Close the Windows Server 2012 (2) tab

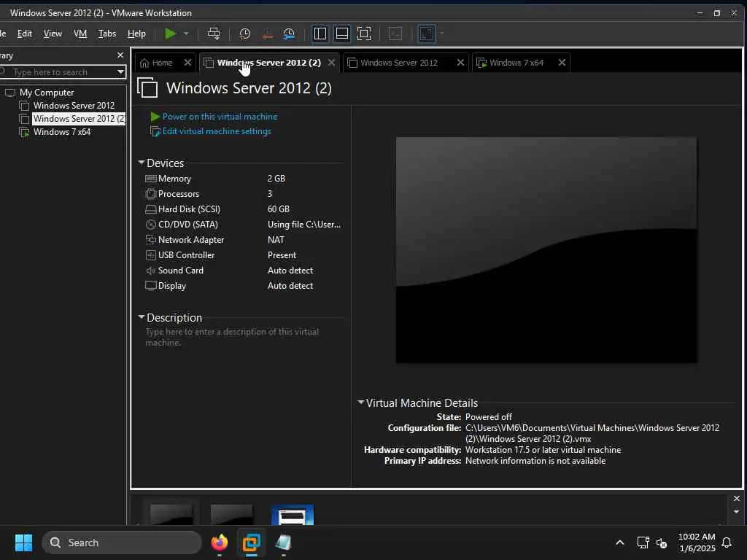(x=332, y=63)
